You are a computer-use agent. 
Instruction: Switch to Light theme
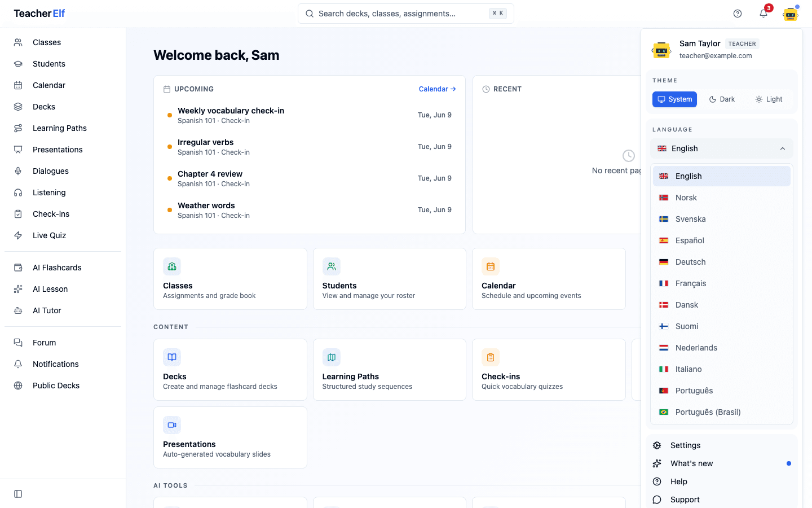click(769, 99)
